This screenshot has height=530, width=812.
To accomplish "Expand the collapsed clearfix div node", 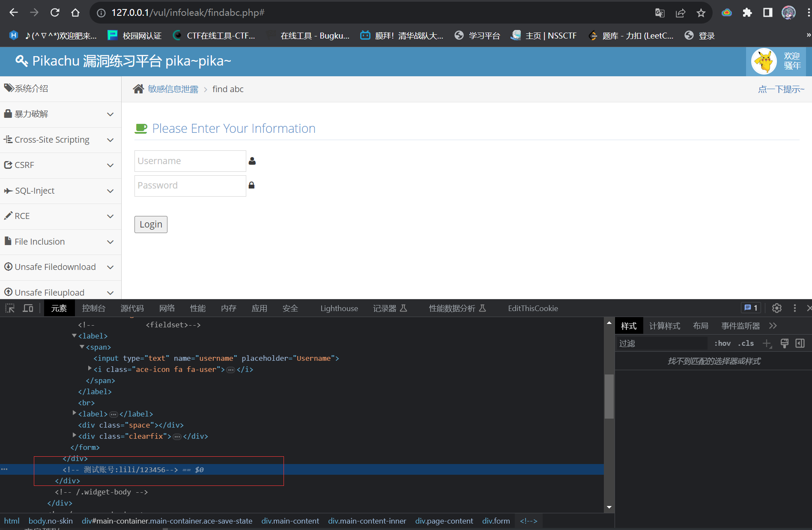I will pyautogui.click(x=75, y=436).
